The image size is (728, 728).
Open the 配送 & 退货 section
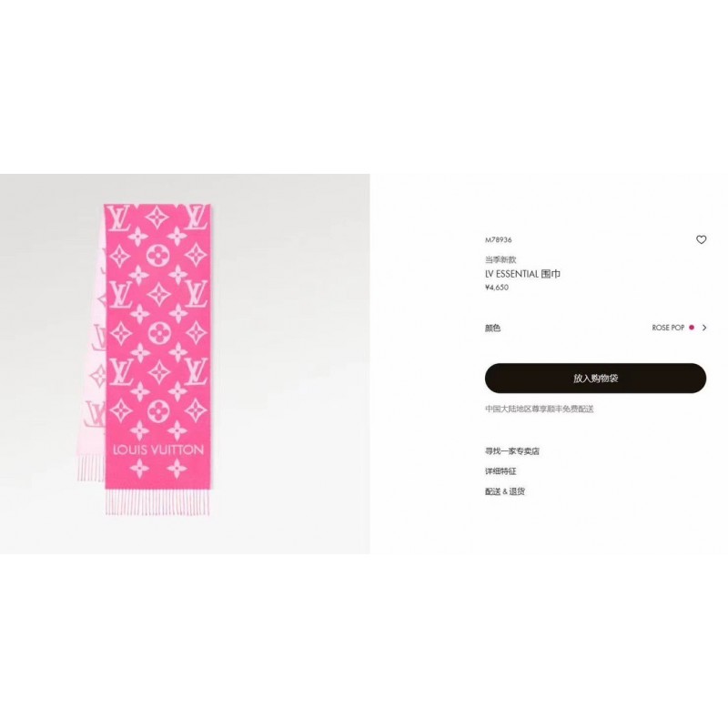click(x=505, y=491)
